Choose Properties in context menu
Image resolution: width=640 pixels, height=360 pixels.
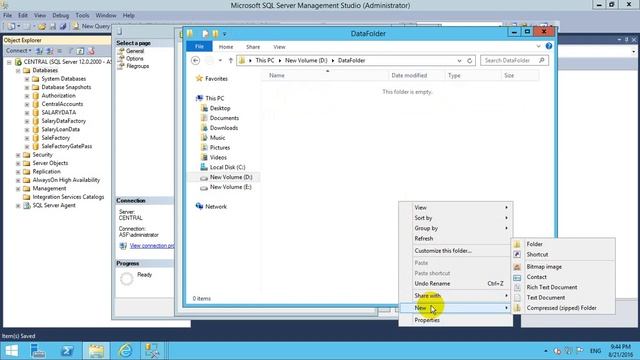[x=456, y=320]
